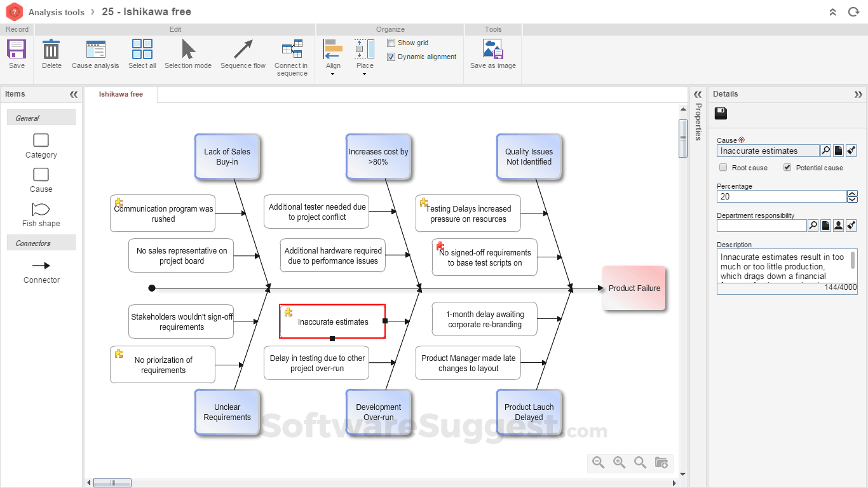Click the Percentage input field
868x488 pixels.
[x=782, y=196]
